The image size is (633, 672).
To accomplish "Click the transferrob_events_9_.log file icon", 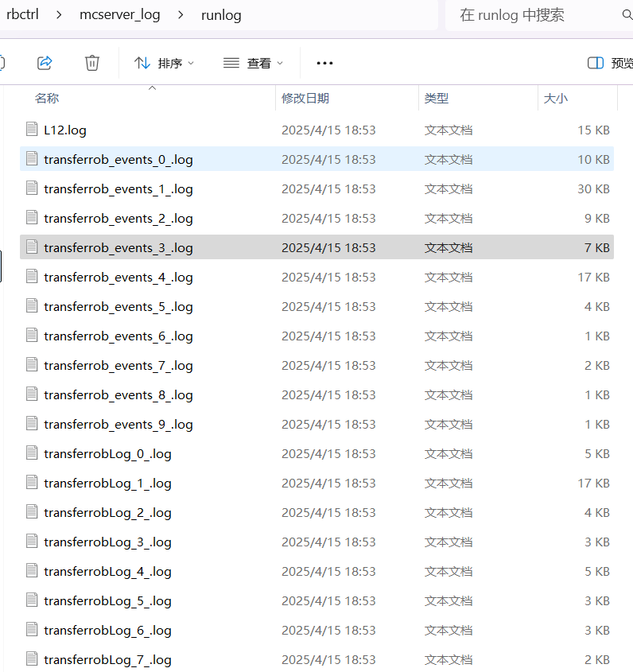I will tap(32, 424).
